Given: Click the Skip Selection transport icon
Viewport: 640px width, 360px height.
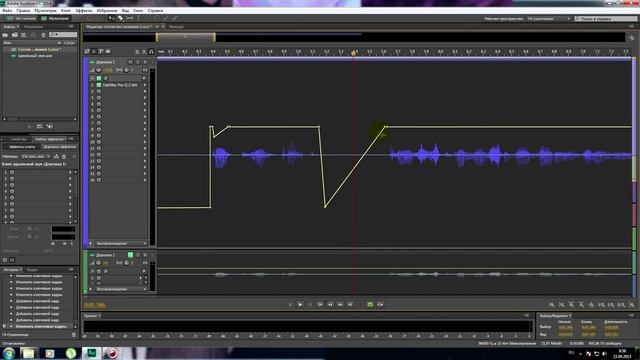Looking at the screenshot, I should tap(380, 304).
